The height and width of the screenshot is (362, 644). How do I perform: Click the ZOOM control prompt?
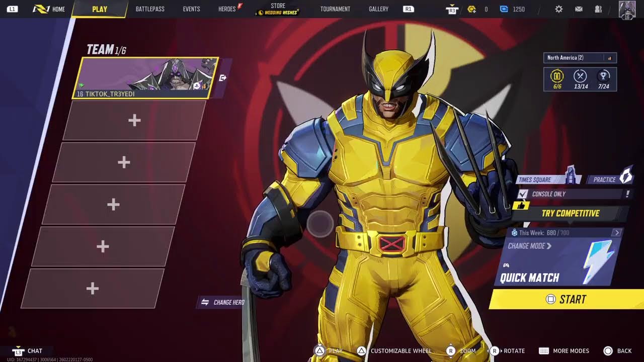pos(461,351)
